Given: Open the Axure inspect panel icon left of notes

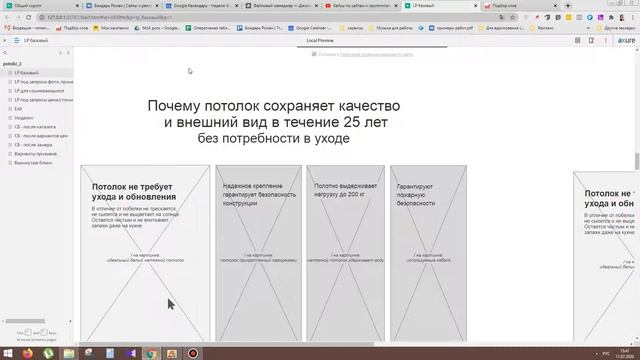Looking at the screenshot, I should pos(578,40).
